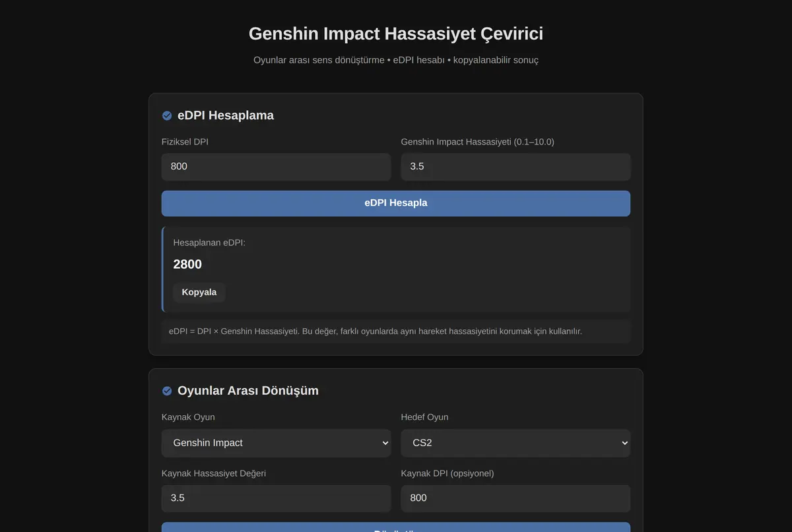The width and height of the screenshot is (792, 532).
Task: Click the Fiziksel DPI label
Action: [x=185, y=142]
